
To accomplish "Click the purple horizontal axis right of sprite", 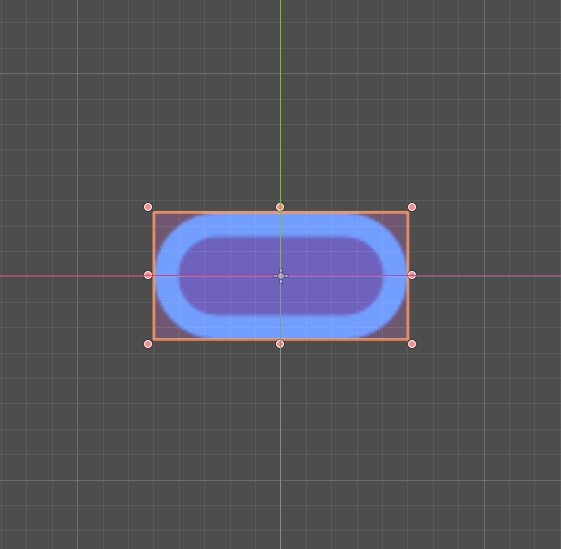I will point(488,276).
